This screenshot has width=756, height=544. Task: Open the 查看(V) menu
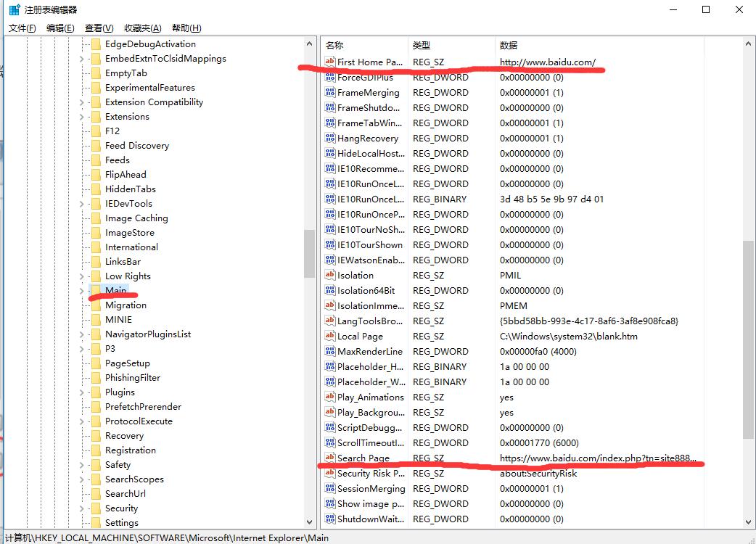point(99,28)
